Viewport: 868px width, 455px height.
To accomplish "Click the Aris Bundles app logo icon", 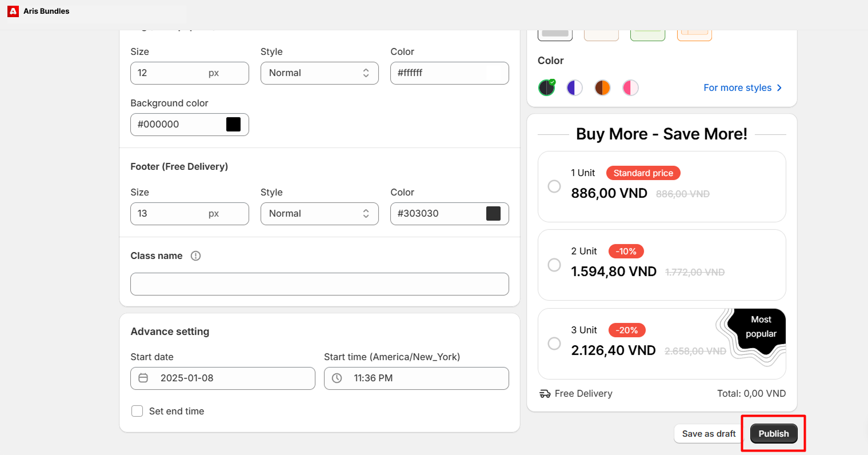I will tap(13, 11).
